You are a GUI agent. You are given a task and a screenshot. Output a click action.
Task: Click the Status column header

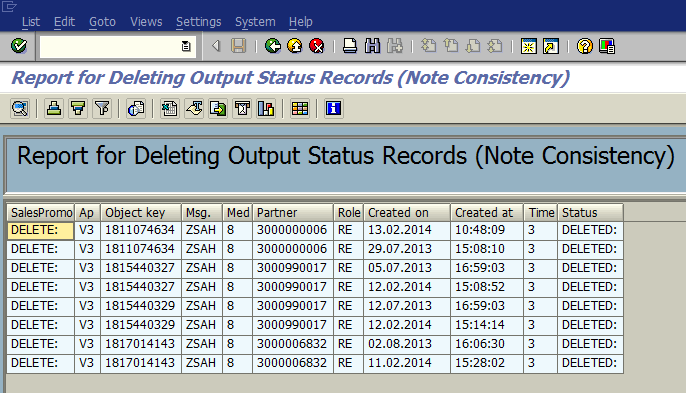coord(590,213)
